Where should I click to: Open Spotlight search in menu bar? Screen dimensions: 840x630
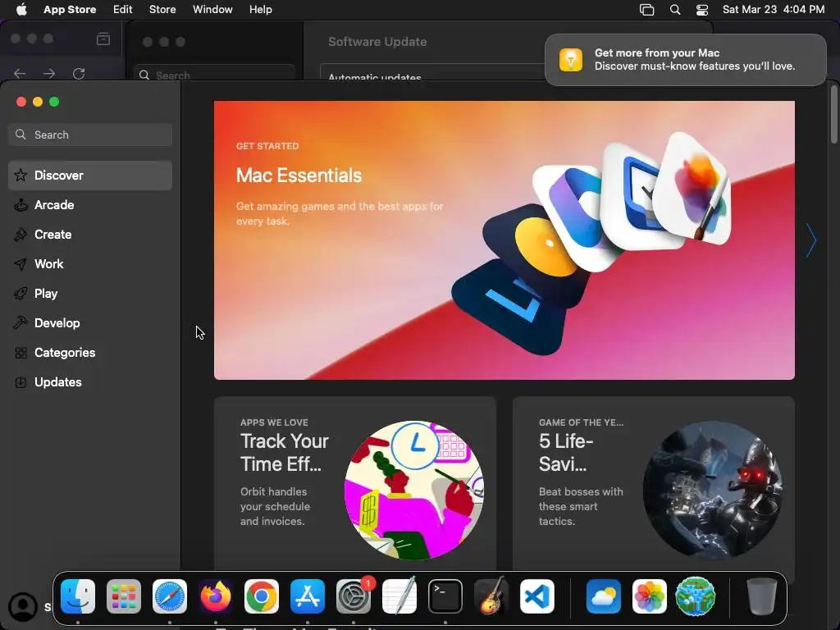coord(675,10)
